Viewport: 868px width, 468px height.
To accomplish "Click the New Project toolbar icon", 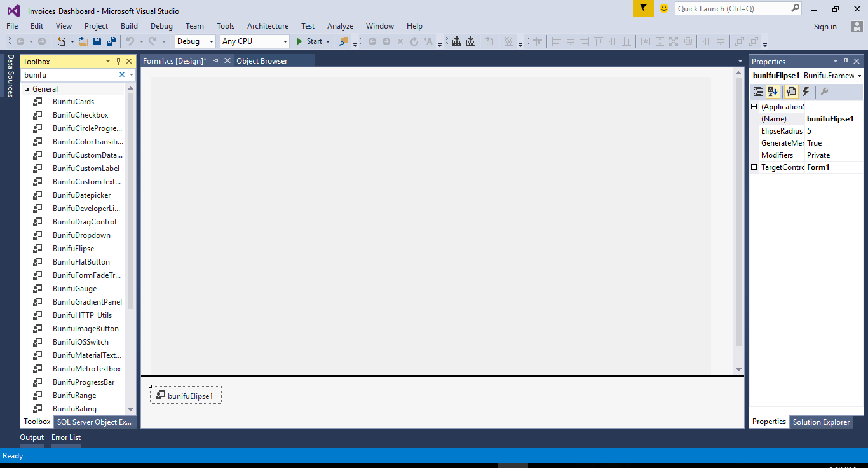I will pos(62,41).
